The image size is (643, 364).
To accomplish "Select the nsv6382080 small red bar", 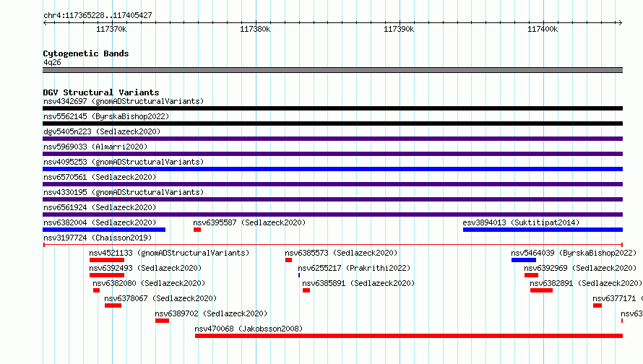I will (96, 290).
